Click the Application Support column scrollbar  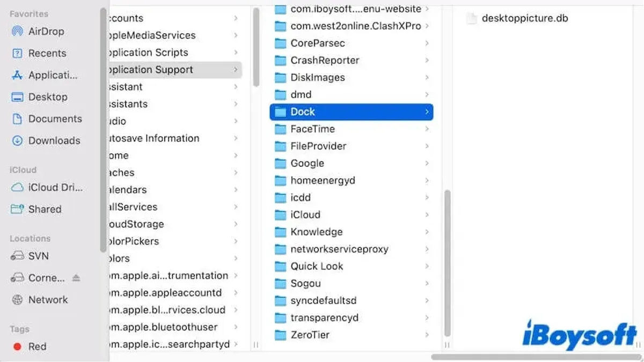point(448,263)
